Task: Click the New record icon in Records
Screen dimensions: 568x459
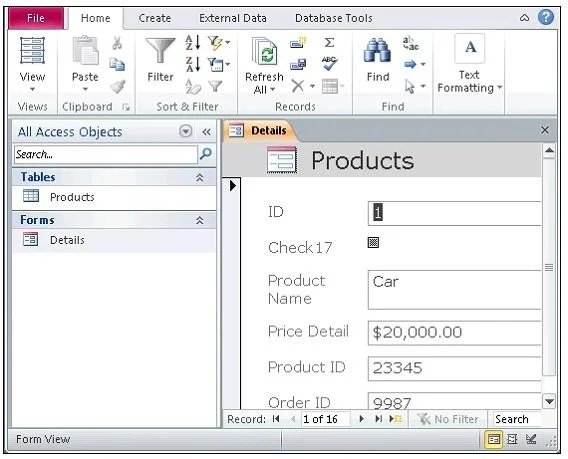Action: point(298,43)
